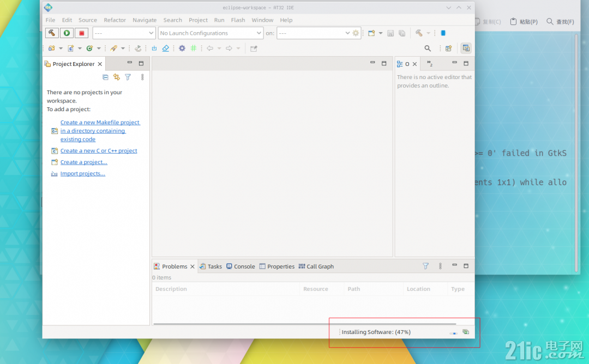This screenshot has width=589, height=364.
Task: Click the magnifier search icon in toolbar
Action: coord(428,48)
